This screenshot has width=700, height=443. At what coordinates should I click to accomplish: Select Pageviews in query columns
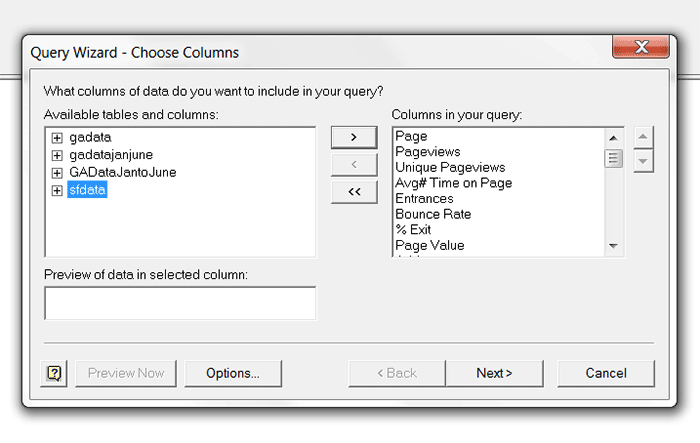click(427, 151)
